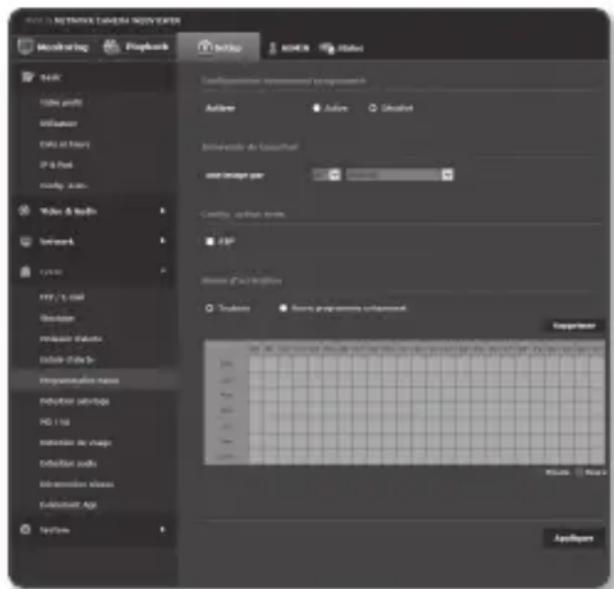Screen dimensions: 614x589
Task: Open the snapshot interval number dropdown
Action: pos(334,174)
